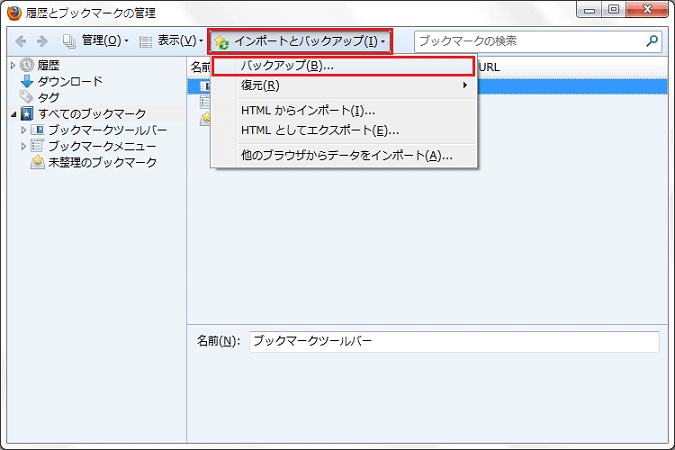Select バックアップ menu entry
Screen dimensions: 675x450
coord(288,66)
